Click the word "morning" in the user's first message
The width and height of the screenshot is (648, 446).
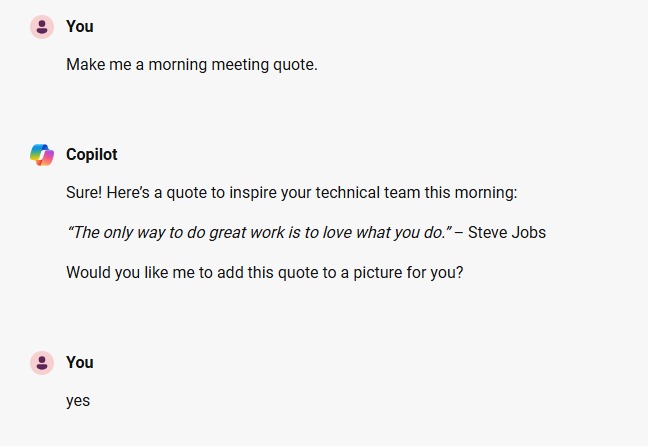coord(177,65)
